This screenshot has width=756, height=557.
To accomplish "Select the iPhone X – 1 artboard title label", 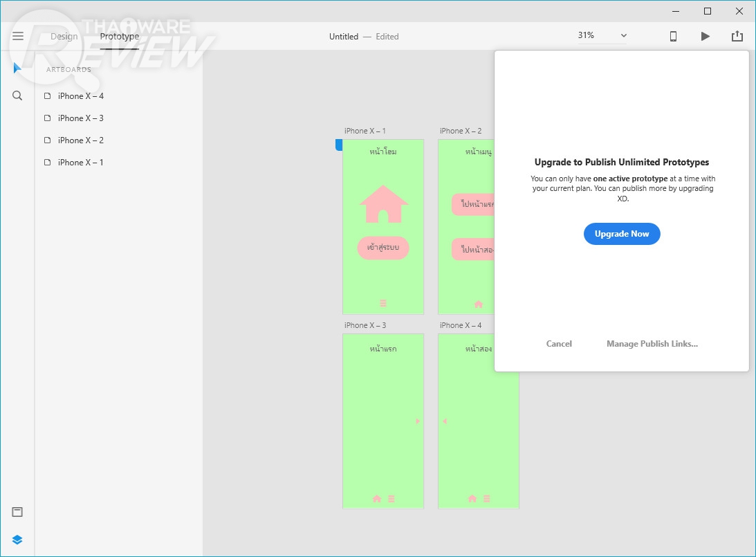I will pos(365,131).
